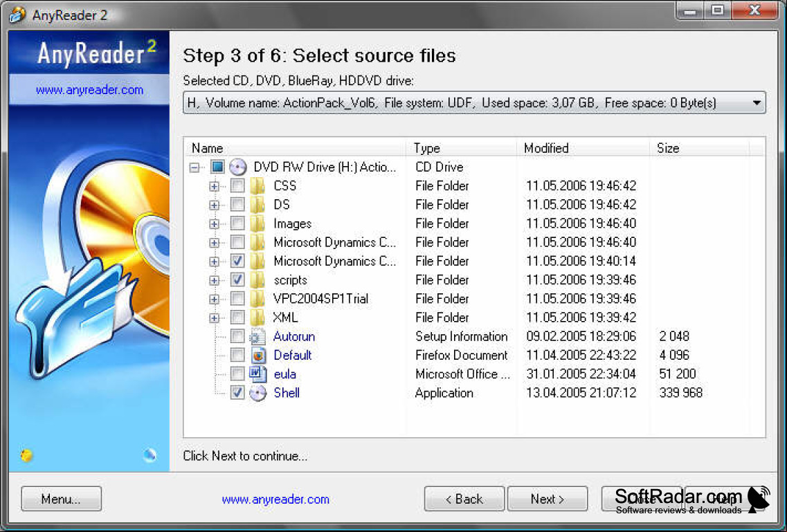Screen dimensions: 787x532
Task: Expand the DS folder
Action: [215, 205]
